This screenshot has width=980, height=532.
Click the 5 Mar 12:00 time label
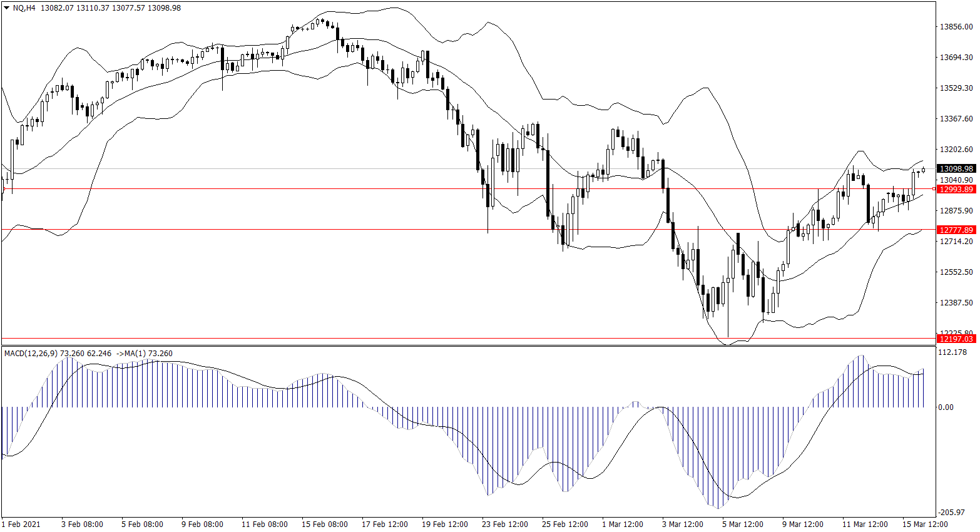(743, 524)
